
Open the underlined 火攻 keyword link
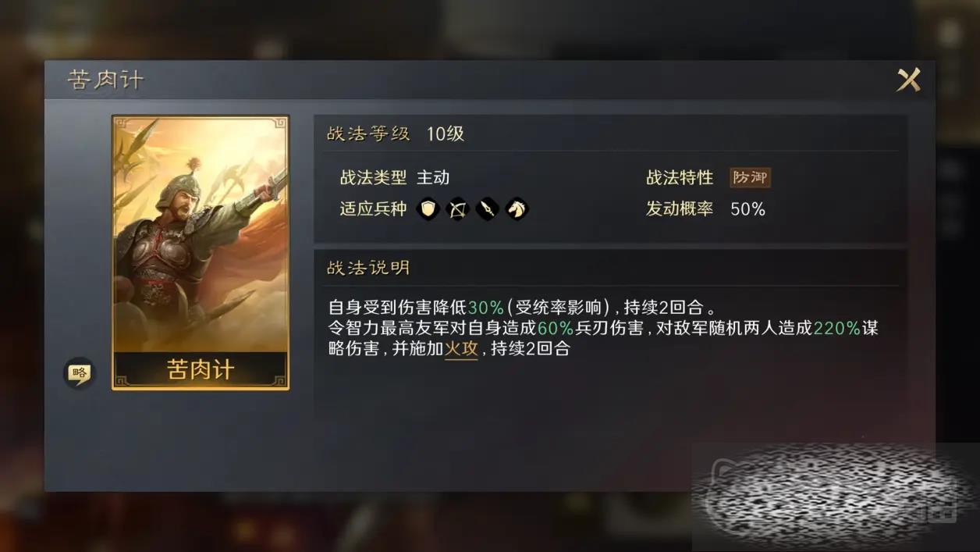[460, 349]
